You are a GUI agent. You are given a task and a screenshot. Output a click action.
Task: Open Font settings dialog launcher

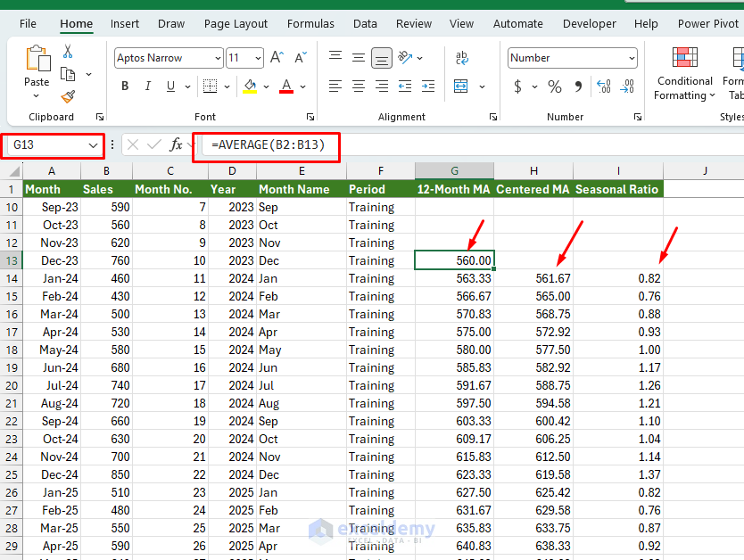click(x=310, y=117)
